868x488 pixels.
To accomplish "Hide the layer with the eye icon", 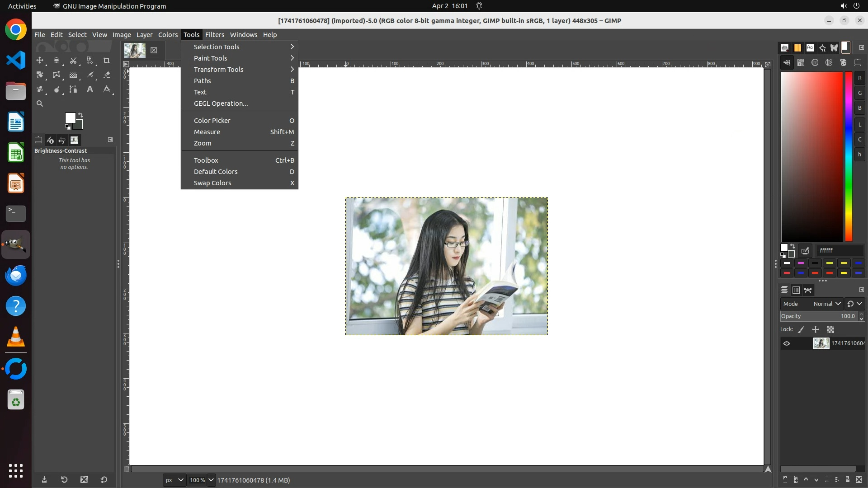I will [787, 343].
